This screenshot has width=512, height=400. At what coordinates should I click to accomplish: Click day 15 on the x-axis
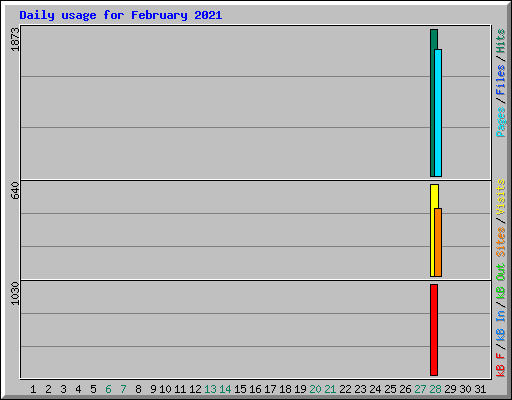[240, 389]
